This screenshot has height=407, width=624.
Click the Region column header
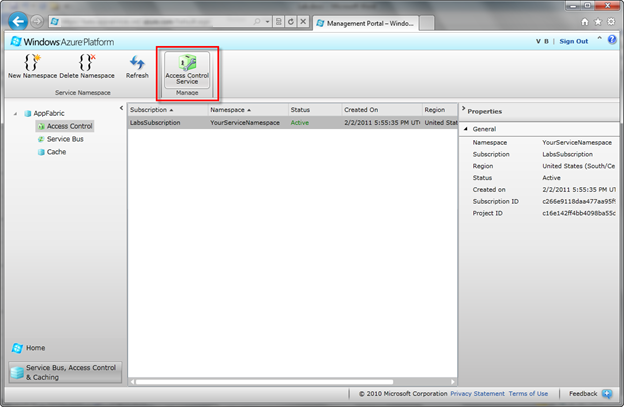pyautogui.click(x=440, y=110)
